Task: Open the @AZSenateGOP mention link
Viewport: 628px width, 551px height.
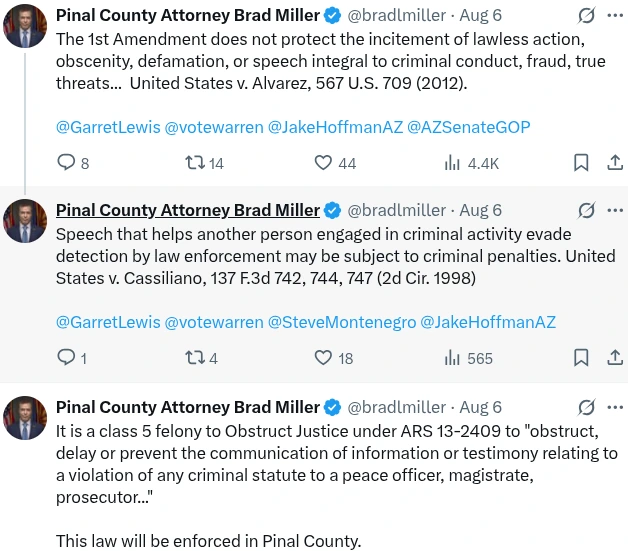Action: pos(469,127)
